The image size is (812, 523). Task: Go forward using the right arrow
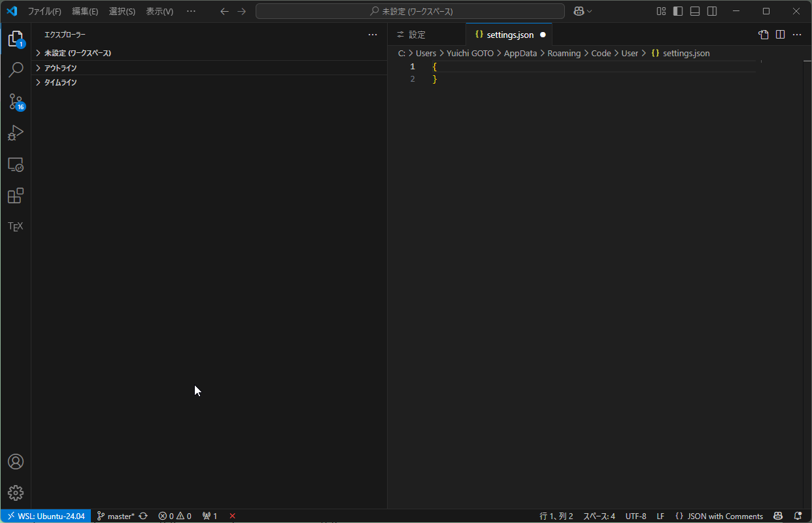pos(242,11)
